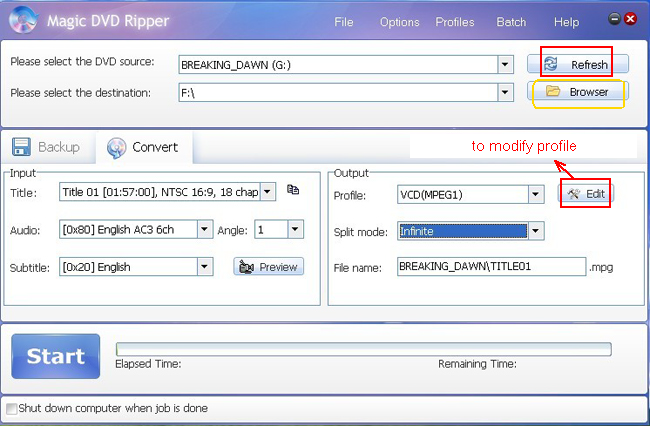Click the Refresh button
Screen dimensions: 650x426
(x=578, y=64)
